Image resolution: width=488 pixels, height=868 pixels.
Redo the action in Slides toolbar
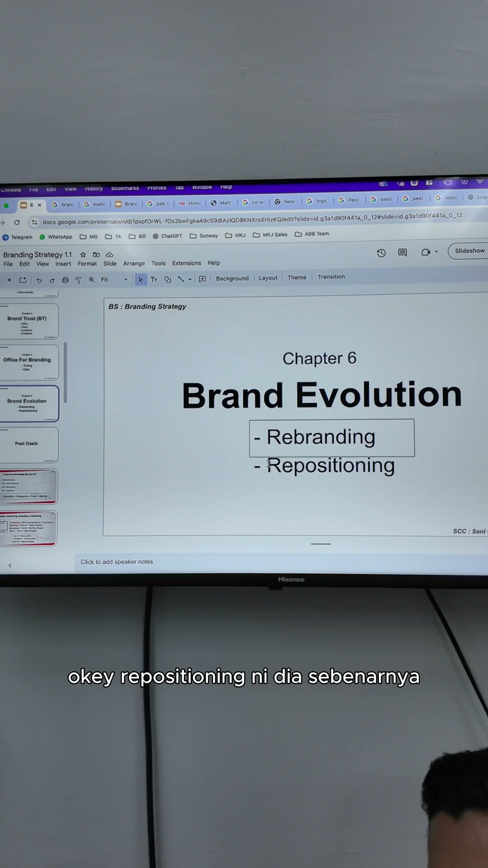pos(52,280)
